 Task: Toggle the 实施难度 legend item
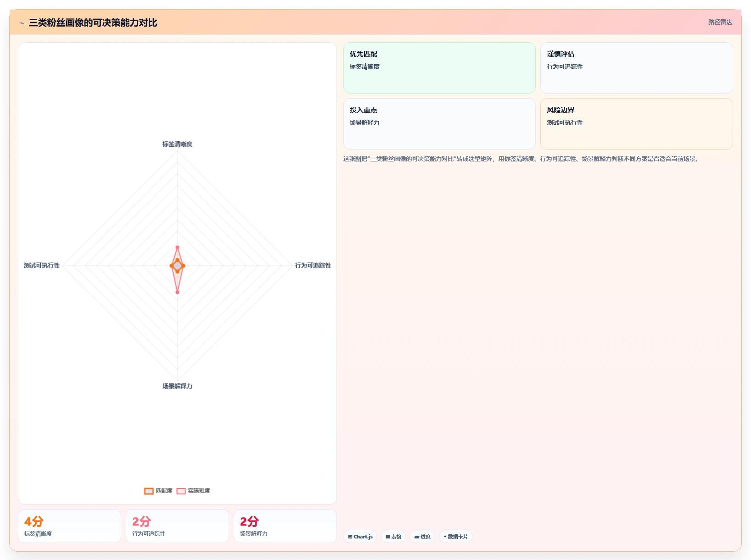tap(193, 491)
